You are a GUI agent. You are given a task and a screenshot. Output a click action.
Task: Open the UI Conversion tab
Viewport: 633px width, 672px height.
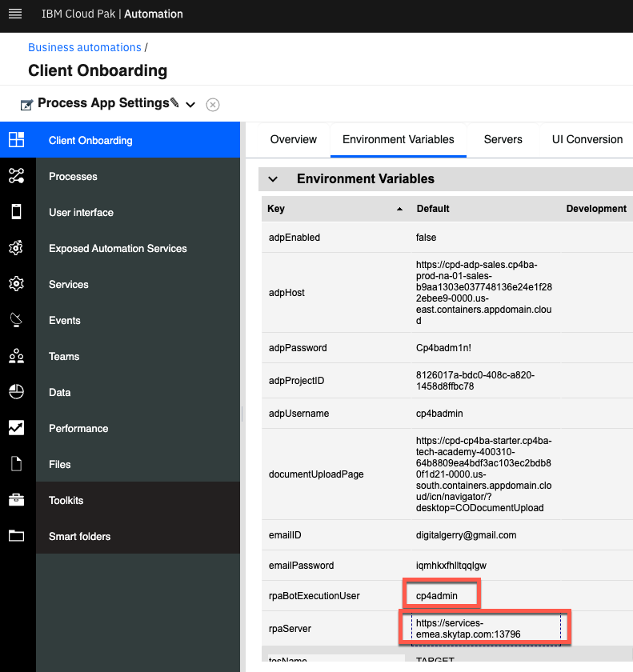tap(587, 140)
